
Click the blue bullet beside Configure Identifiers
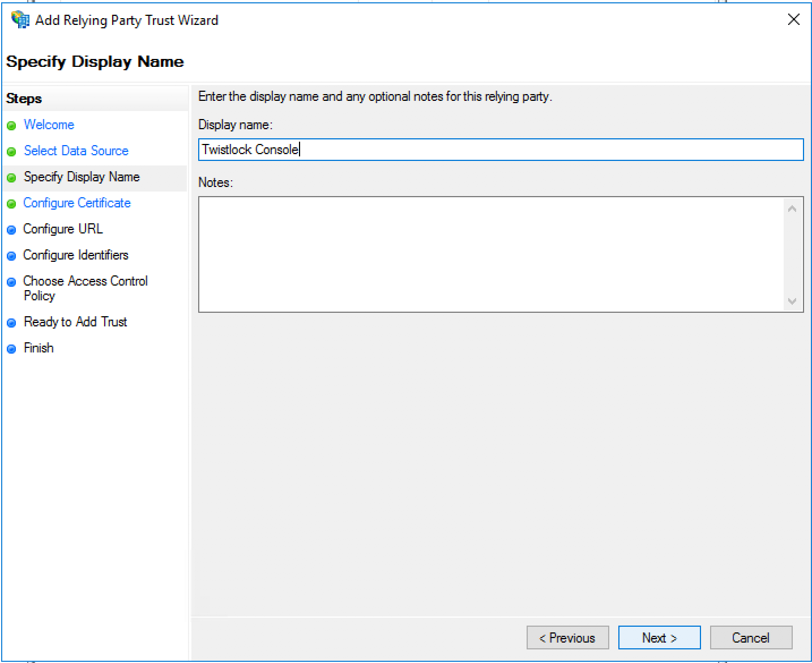(11, 256)
